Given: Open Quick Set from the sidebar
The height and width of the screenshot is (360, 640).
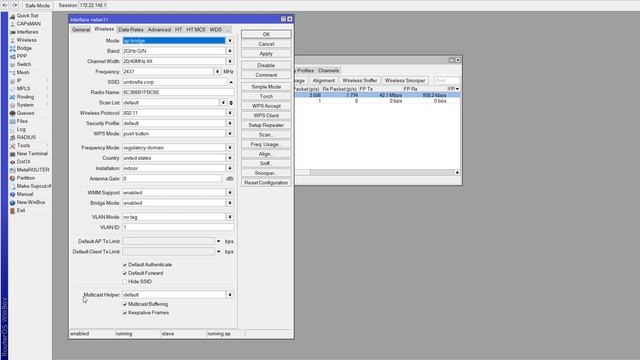Looking at the screenshot, I should [27, 16].
